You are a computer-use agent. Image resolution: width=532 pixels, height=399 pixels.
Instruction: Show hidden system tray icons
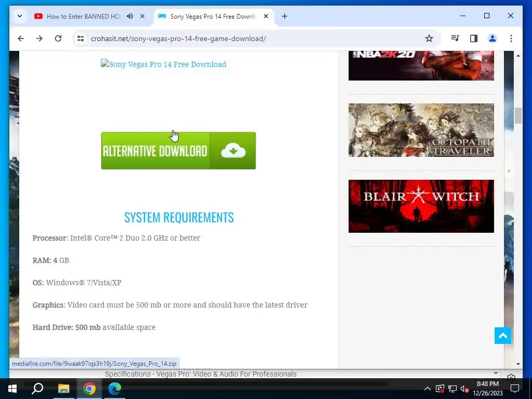[428, 389]
